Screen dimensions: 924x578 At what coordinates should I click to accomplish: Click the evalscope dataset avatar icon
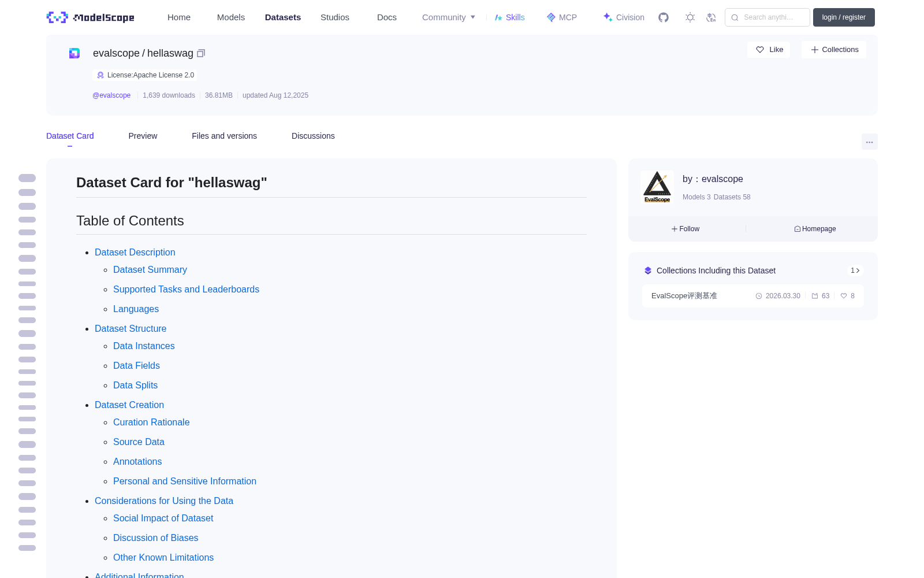(x=74, y=53)
